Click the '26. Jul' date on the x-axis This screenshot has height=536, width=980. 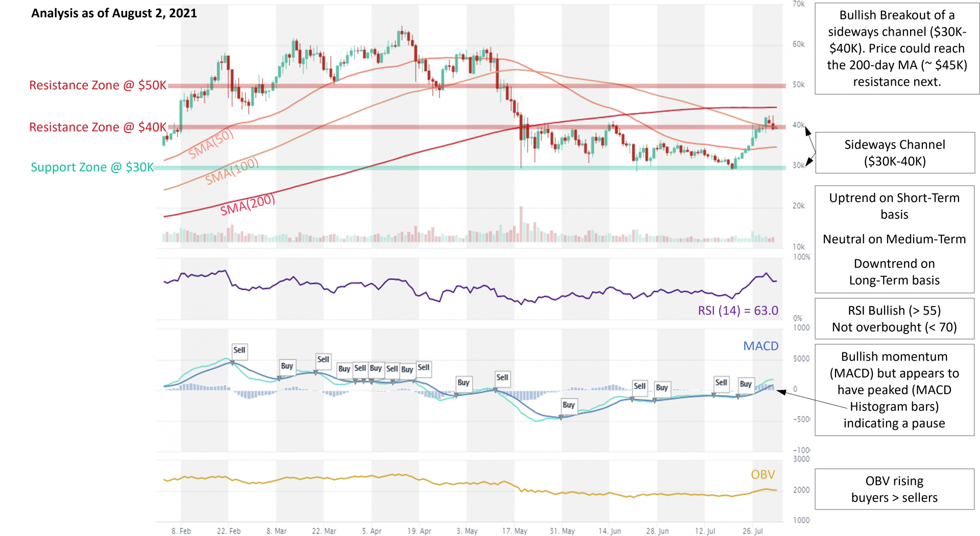click(x=752, y=531)
